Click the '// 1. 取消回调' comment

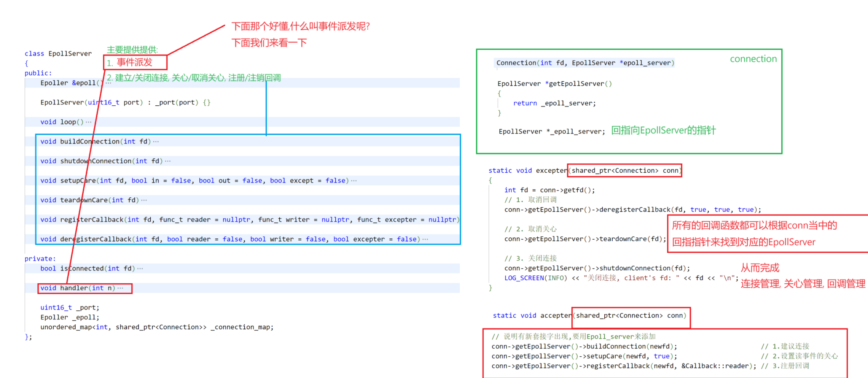(530, 200)
